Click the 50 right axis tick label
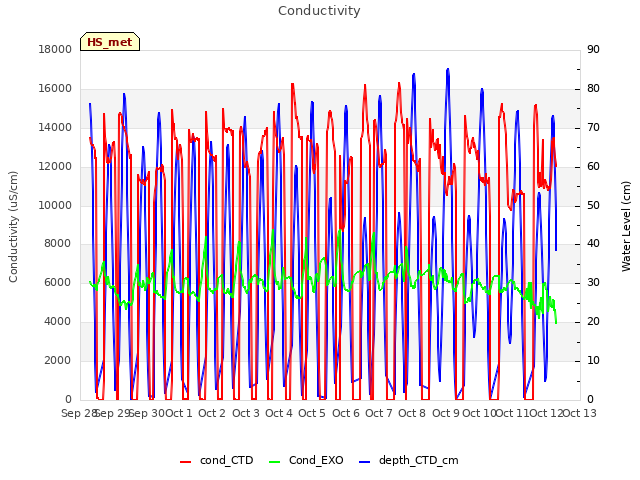640x480 pixels. [x=593, y=205]
